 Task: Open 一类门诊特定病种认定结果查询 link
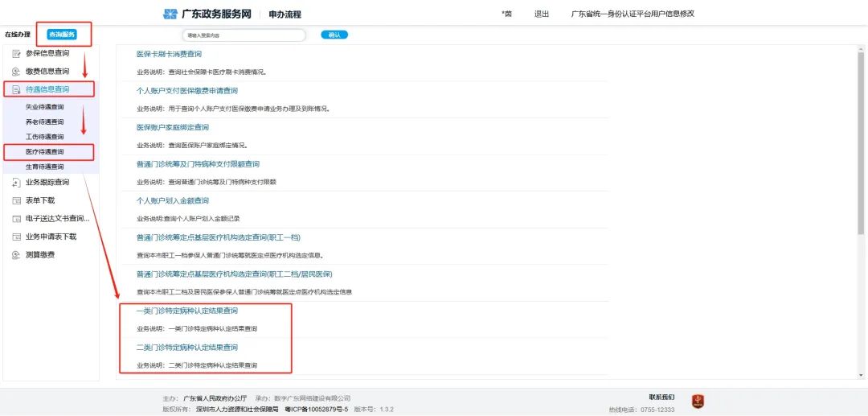pos(187,311)
